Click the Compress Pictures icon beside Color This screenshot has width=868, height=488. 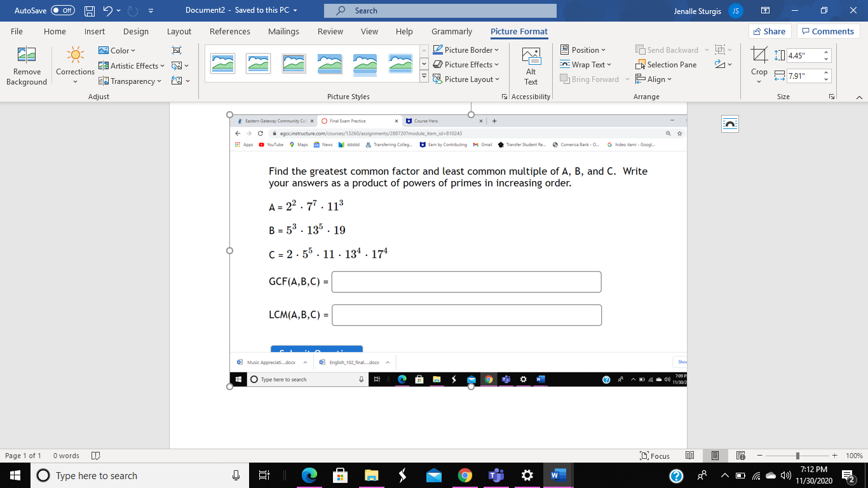[x=177, y=50]
